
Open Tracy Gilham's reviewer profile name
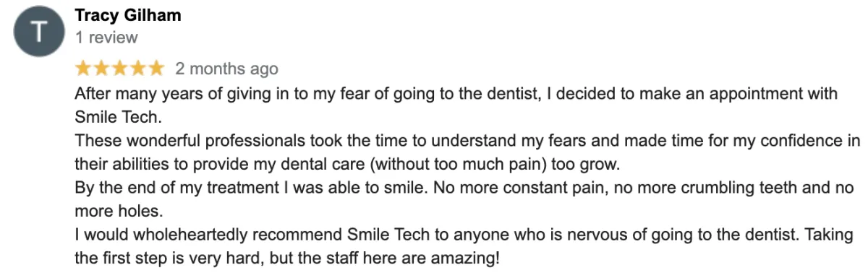pos(128,15)
